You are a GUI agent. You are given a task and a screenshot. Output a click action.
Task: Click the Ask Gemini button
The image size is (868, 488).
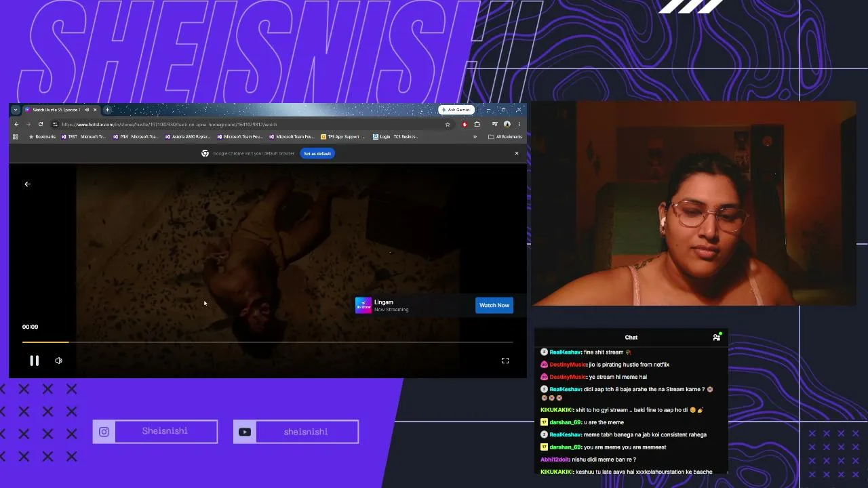pos(456,110)
